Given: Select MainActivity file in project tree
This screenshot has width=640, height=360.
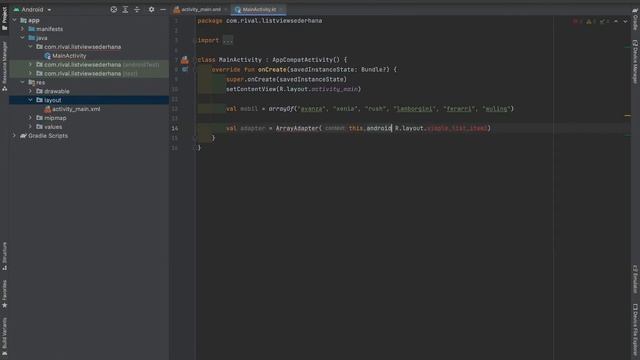Looking at the screenshot, I should [x=69, y=56].
